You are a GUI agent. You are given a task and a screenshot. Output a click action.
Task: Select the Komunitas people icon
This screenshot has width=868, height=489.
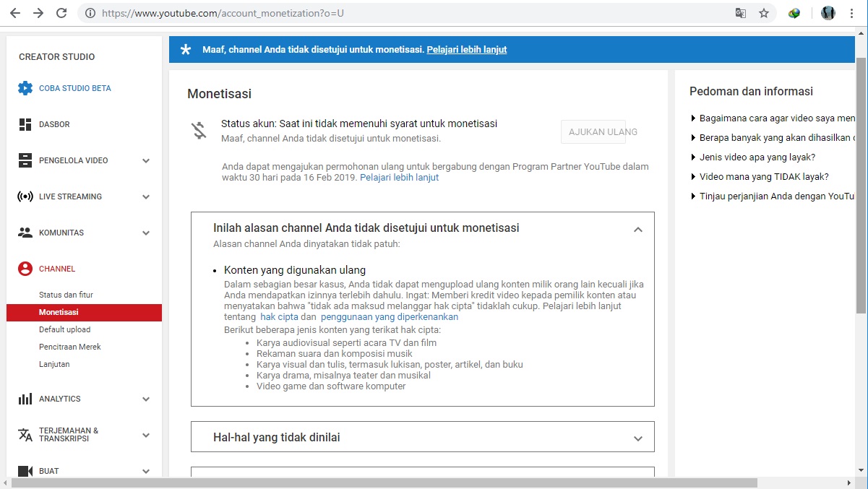coord(25,233)
